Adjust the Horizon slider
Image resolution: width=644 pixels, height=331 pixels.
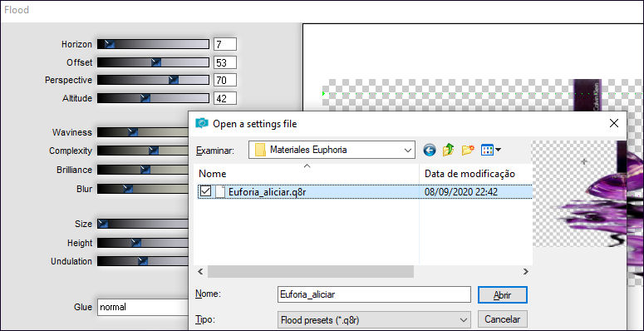[153, 44]
